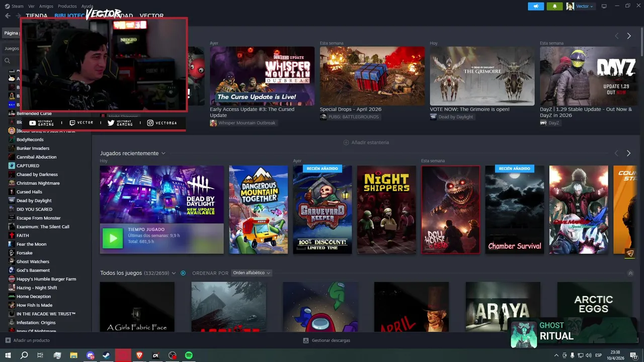This screenshot has width=644, height=362.
Task: Open Early Access Update #3 news title
Action: [252, 112]
